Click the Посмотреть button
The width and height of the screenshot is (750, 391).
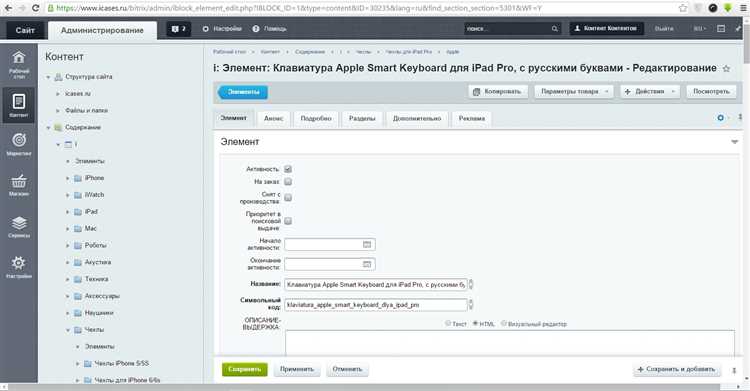(x=711, y=91)
